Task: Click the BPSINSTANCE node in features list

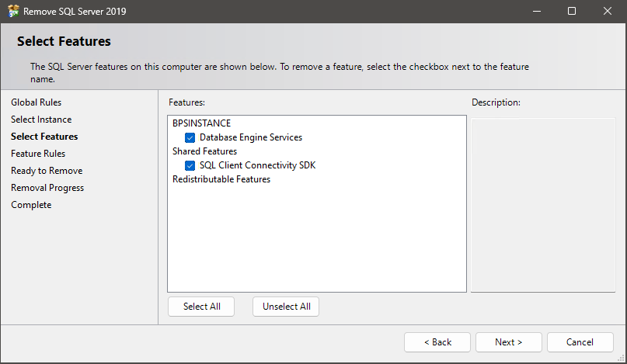Action: (x=201, y=123)
